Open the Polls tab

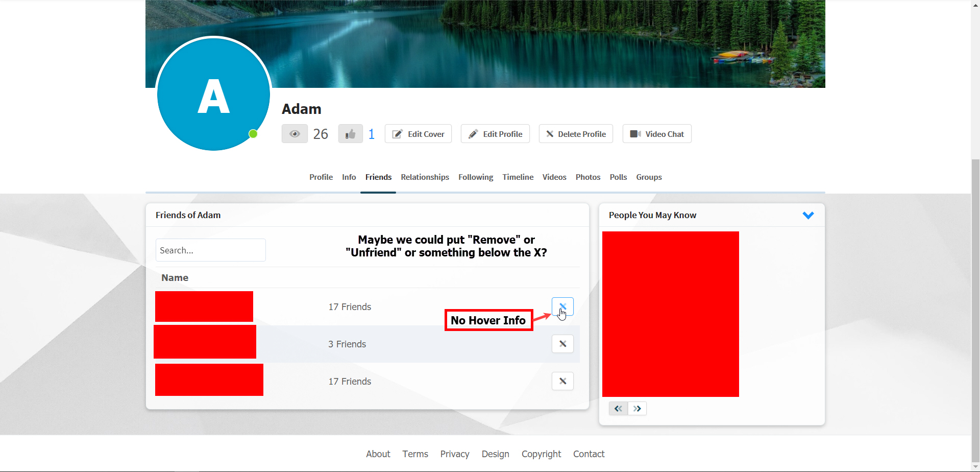pyautogui.click(x=618, y=177)
